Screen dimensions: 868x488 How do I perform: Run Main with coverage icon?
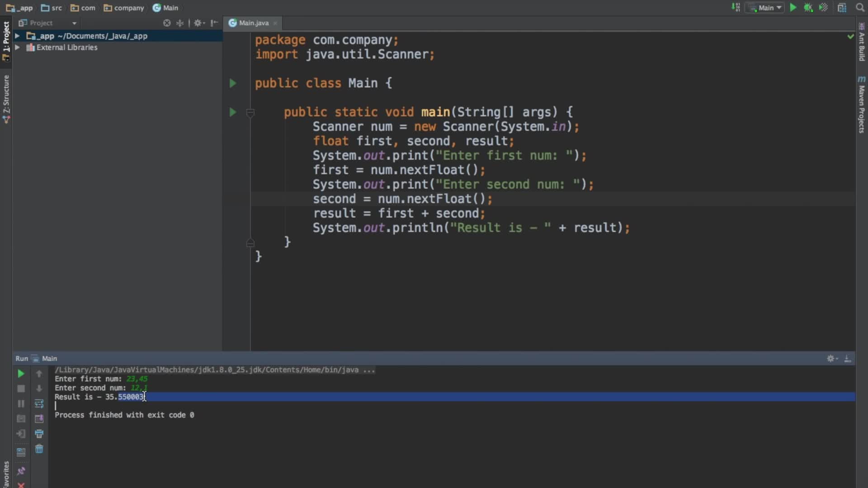824,8
